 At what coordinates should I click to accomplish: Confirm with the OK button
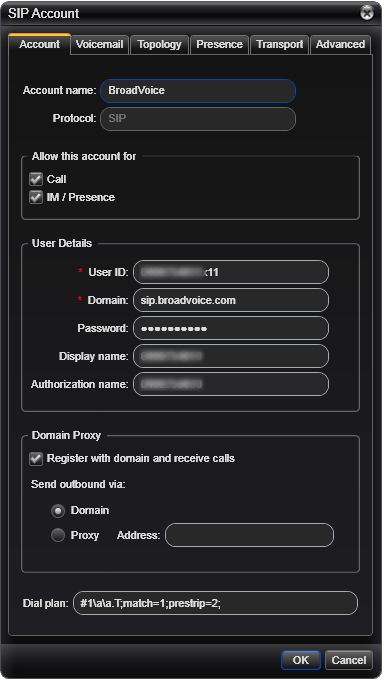pyautogui.click(x=301, y=660)
